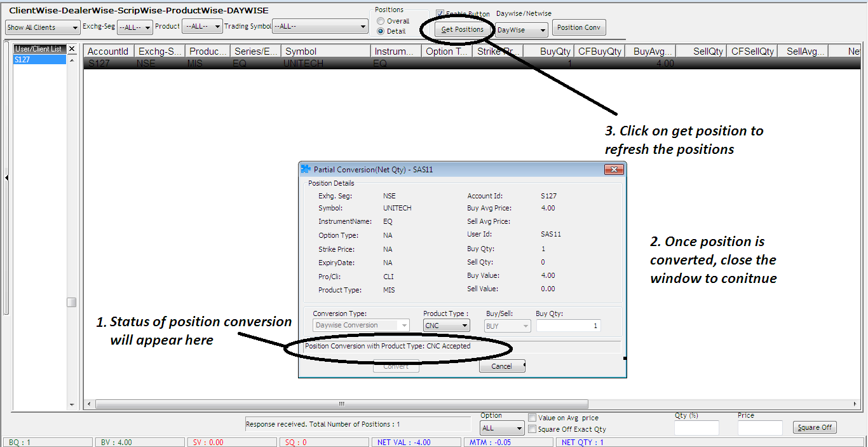Open the Show All Clients dropdown
This screenshot has width=868, height=447.
pos(43,27)
